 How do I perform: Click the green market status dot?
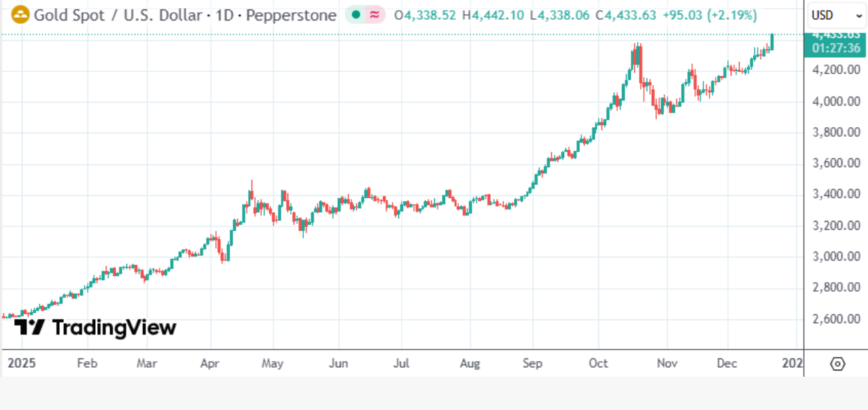(355, 15)
